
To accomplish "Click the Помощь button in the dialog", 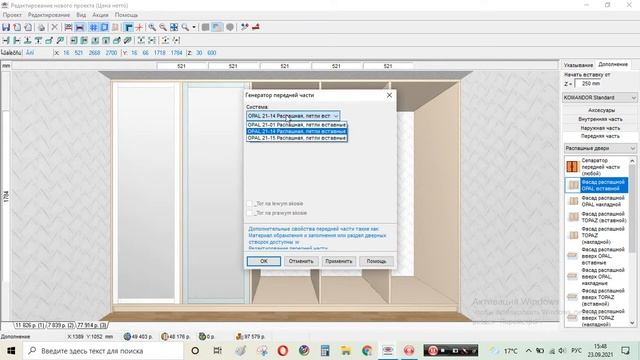I will pyautogui.click(x=376, y=261).
